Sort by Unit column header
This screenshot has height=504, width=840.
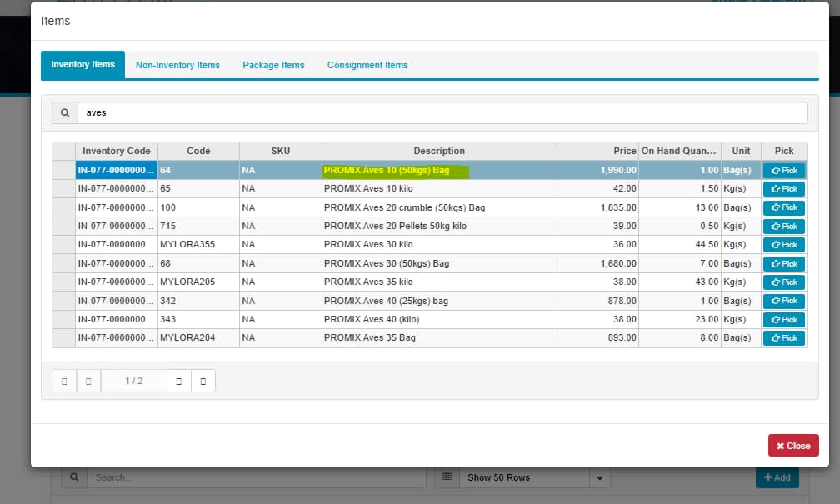pos(741,151)
